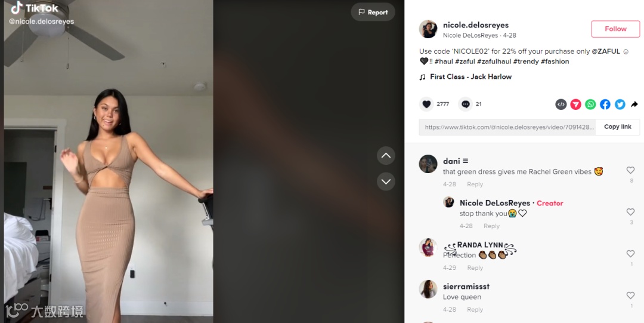Report this video
The width and height of the screenshot is (644, 323).
click(x=373, y=13)
